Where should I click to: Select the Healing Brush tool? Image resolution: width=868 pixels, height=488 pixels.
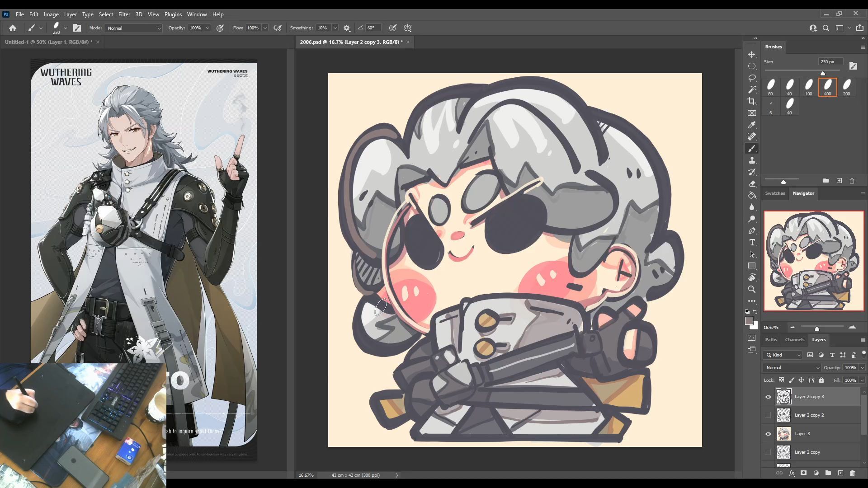coord(752,136)
